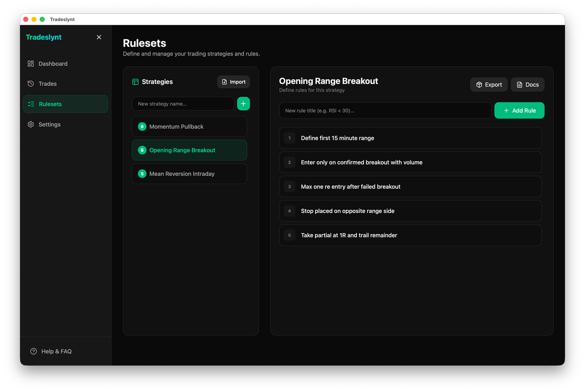
Task: Select Rulesets in the sidebar
Action: click(66, 104)
